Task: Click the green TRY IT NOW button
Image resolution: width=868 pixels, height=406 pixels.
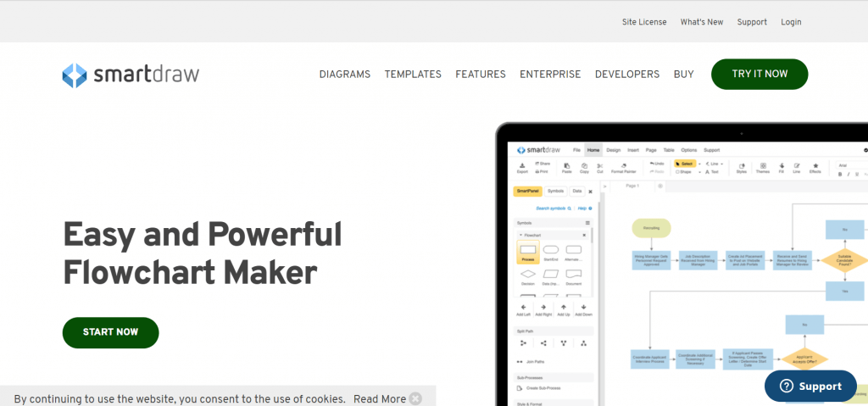Action: point(759,75)
